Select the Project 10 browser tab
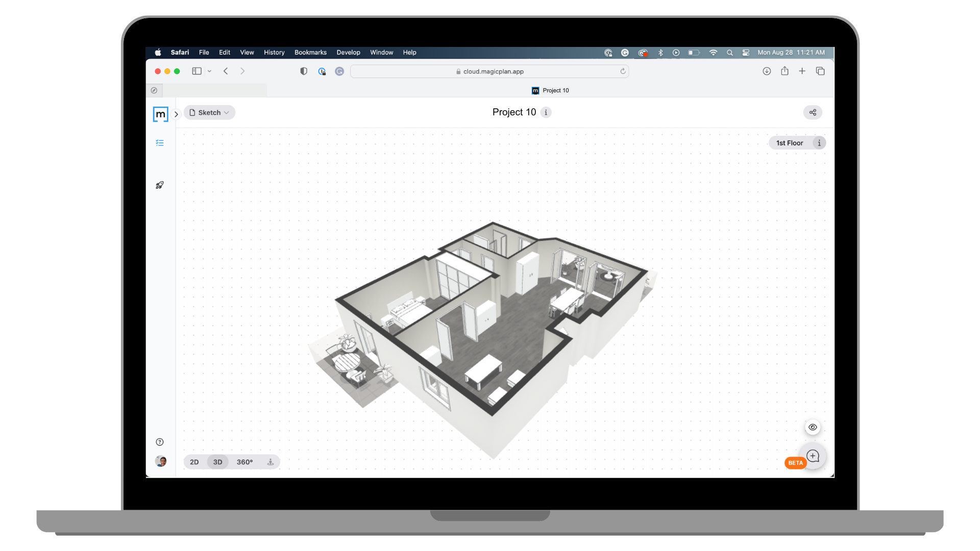 (x=550, y=90)
